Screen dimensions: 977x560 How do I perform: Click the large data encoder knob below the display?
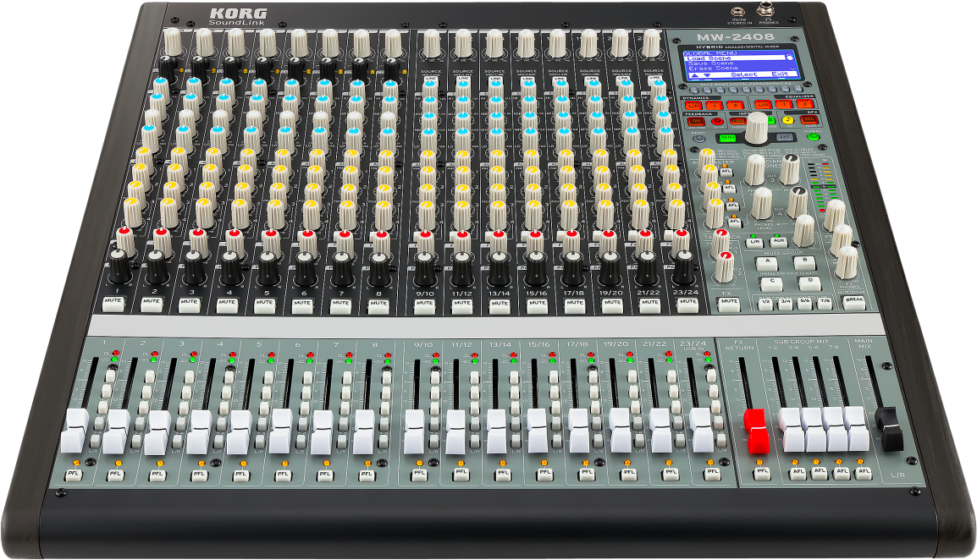click(756, 127)
